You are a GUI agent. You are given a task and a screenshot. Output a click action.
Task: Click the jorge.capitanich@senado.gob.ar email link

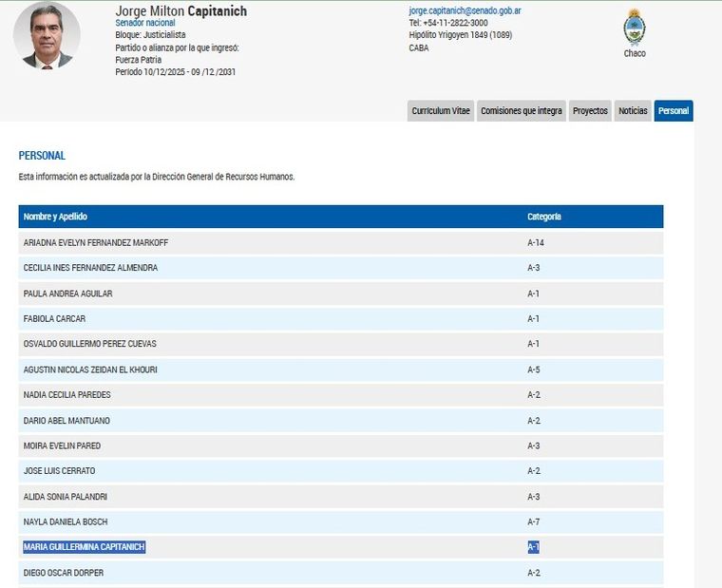click(465, 10)
